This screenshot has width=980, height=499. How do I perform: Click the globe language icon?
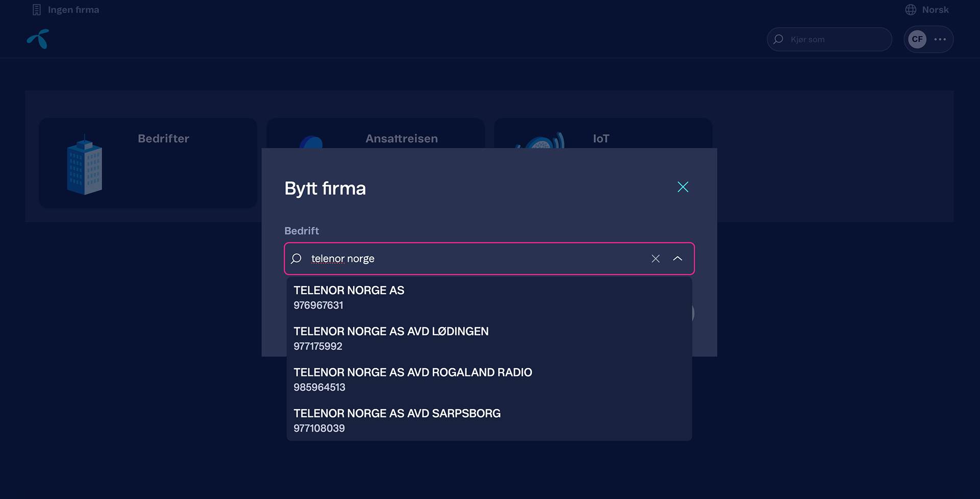point(911,10)
